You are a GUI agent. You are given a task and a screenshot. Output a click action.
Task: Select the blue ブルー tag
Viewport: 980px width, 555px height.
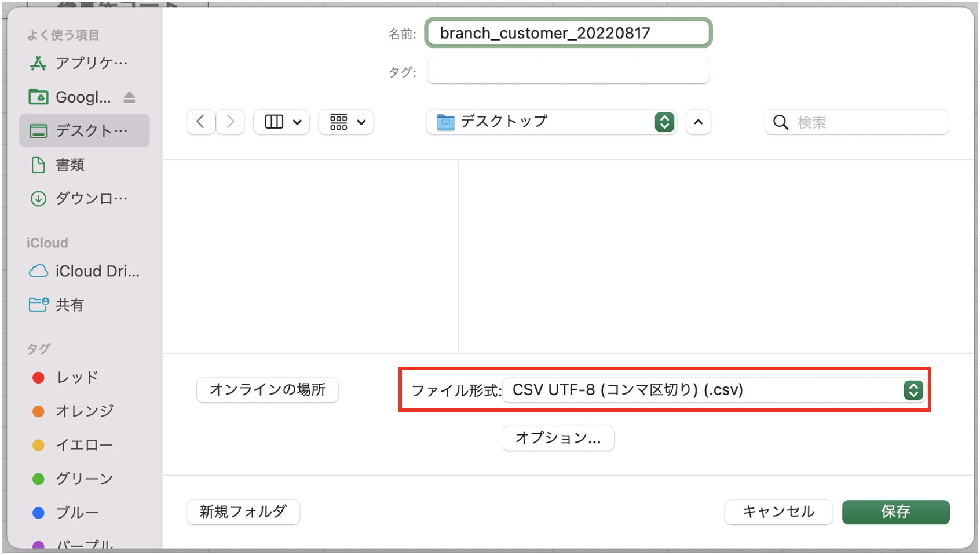point(85,513)
